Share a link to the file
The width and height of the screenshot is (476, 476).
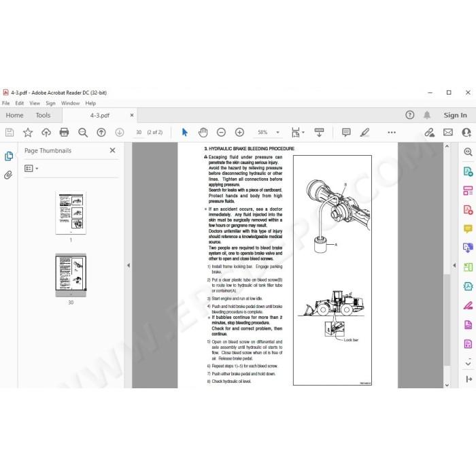click(430, 133)
